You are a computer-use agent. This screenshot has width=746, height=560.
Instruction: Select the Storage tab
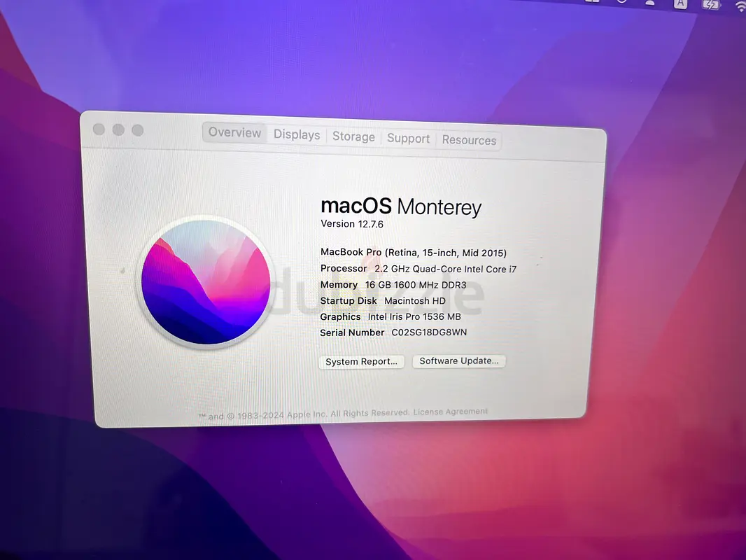pyautogui.click(x=353, y=137)
